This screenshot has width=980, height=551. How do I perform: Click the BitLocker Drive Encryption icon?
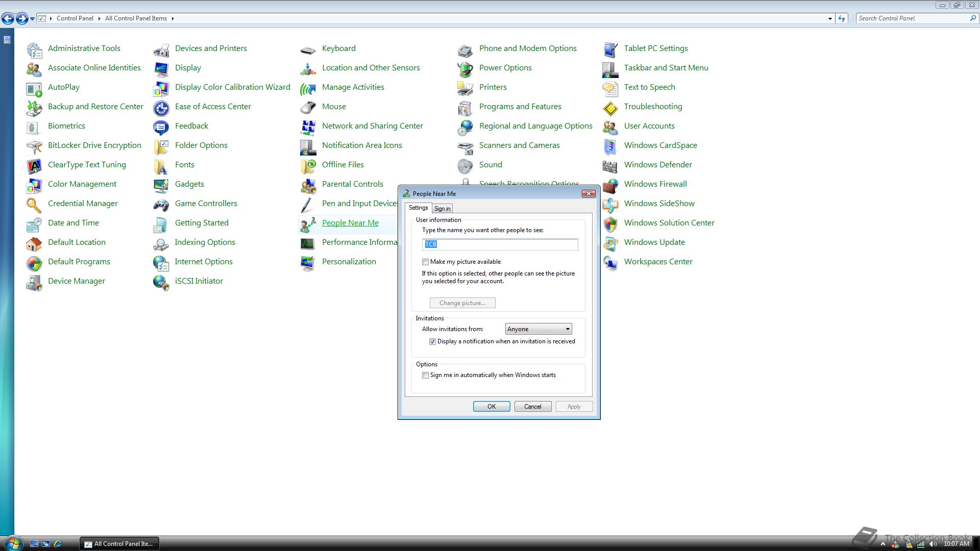click(34, 146)
